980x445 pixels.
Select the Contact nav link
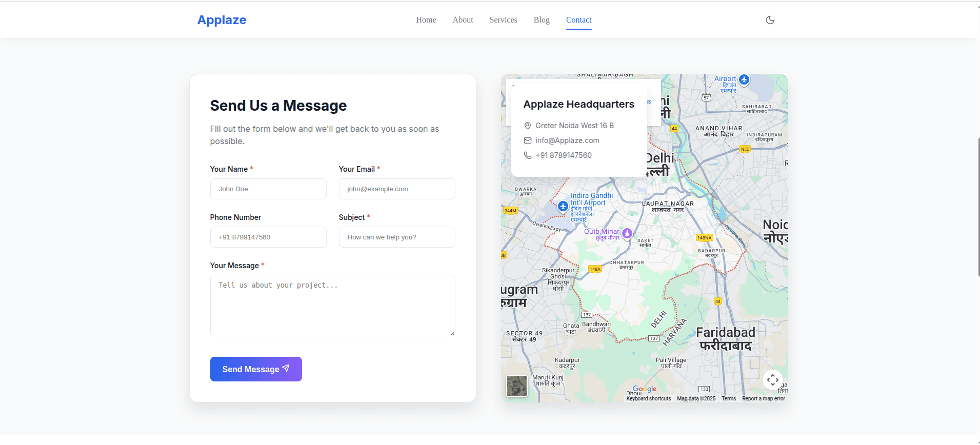(x=578, y=20)
